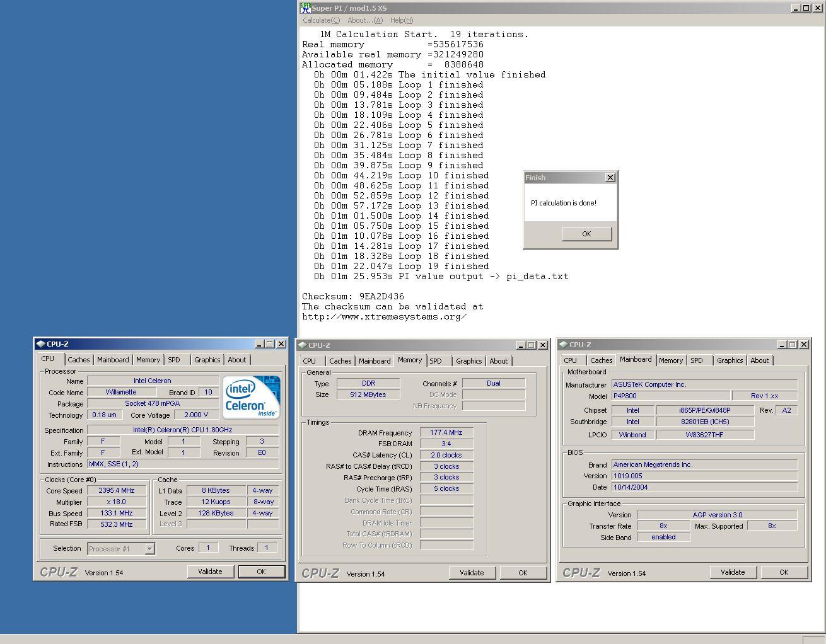Minimize the Super PI window
Image resolution: width=826 pixels, height=644 pixels.
point(796,8)
